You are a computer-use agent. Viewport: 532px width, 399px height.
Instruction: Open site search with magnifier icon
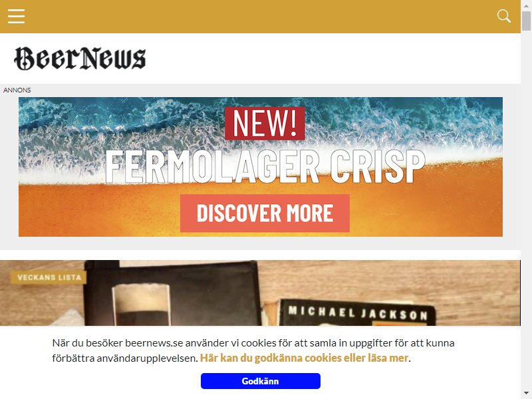(x=504, y=16)
